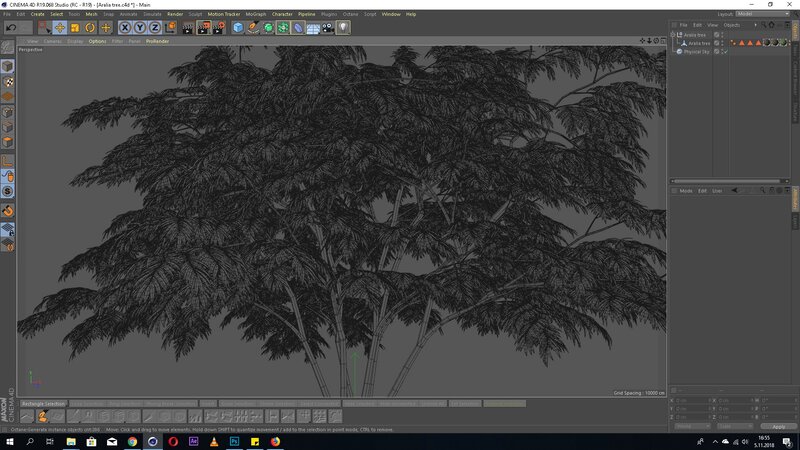800x450 pixels.
Task: Click the Light object icon
Action: tap(343, 28)
